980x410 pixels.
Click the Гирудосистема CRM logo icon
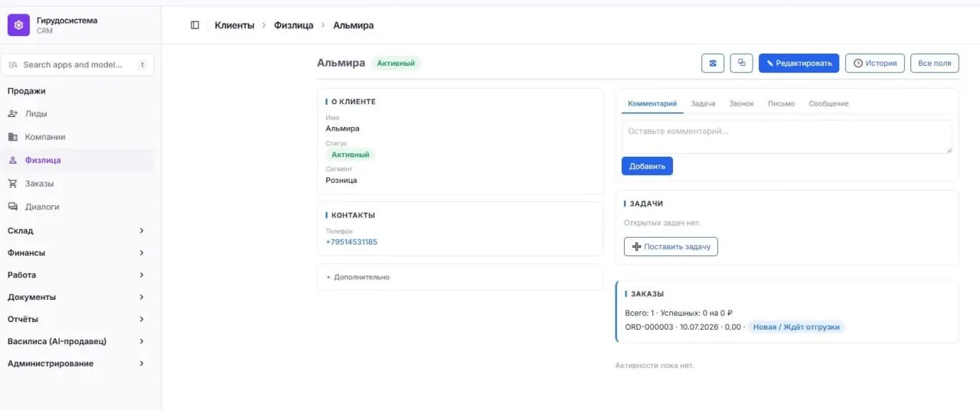(x=18, y=25)
